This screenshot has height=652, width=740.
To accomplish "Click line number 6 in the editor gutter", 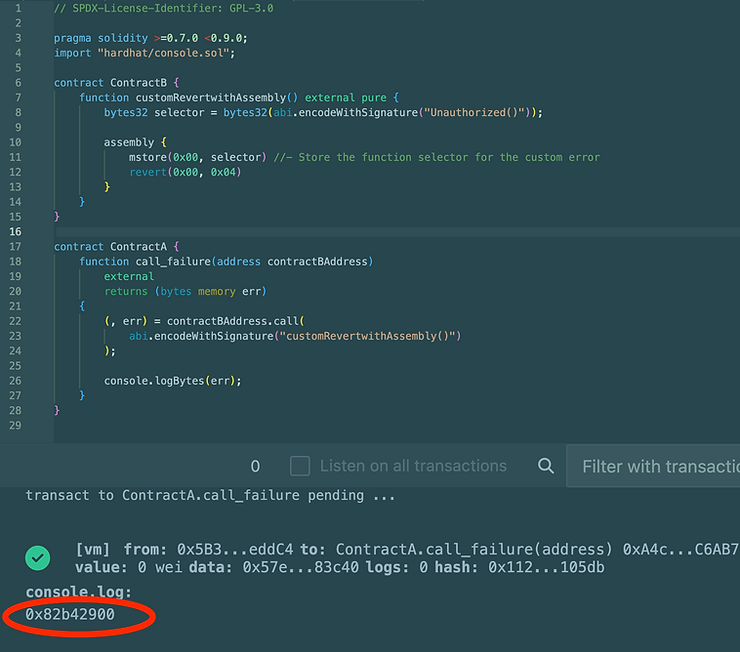I will click(x=15, y=82).
